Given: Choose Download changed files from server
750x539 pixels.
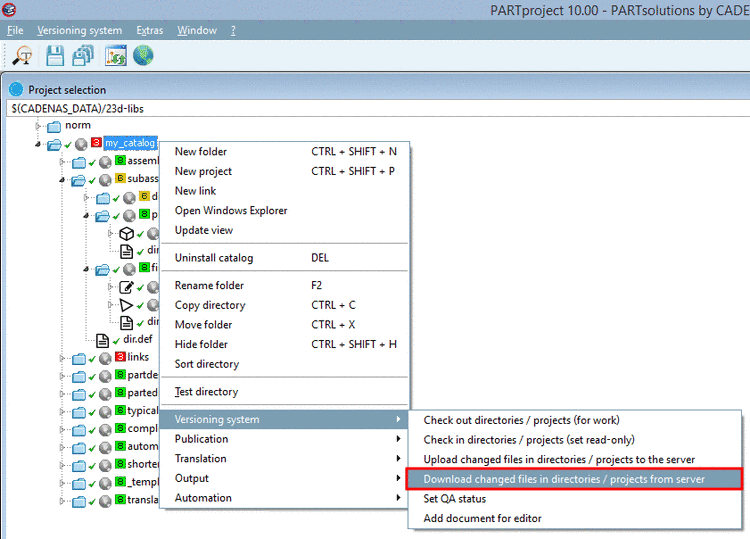Looking at the screenshot, I should [574, 479].
